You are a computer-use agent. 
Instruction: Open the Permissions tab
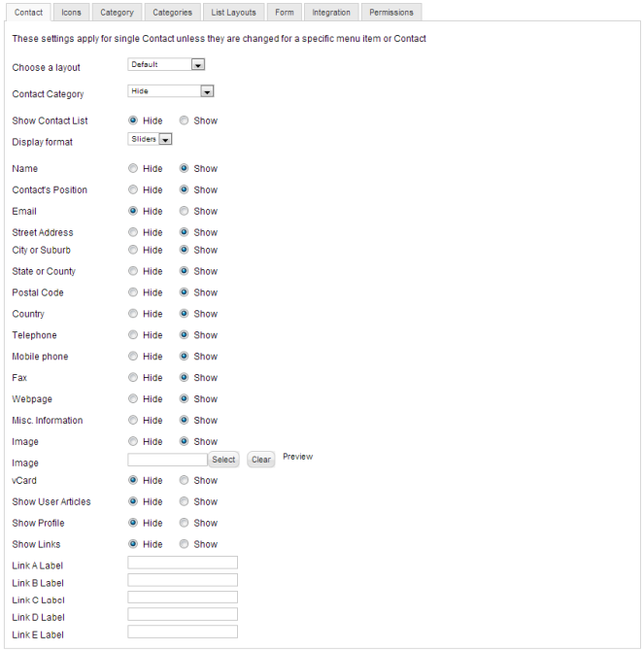pyautogui.click(x=391, y=13)
